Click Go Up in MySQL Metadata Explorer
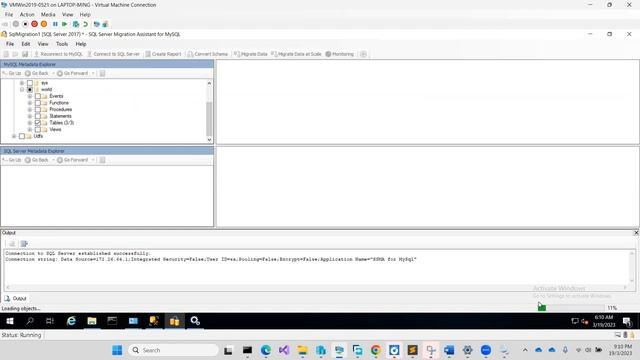Viewport: 640px width, 360px height. [12, 73]
